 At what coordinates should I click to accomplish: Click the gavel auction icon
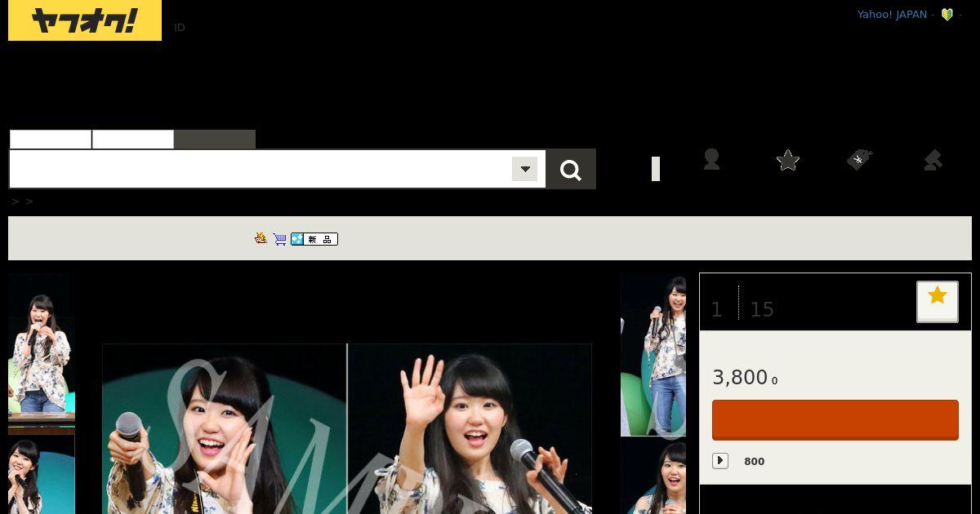coord(933,160)
